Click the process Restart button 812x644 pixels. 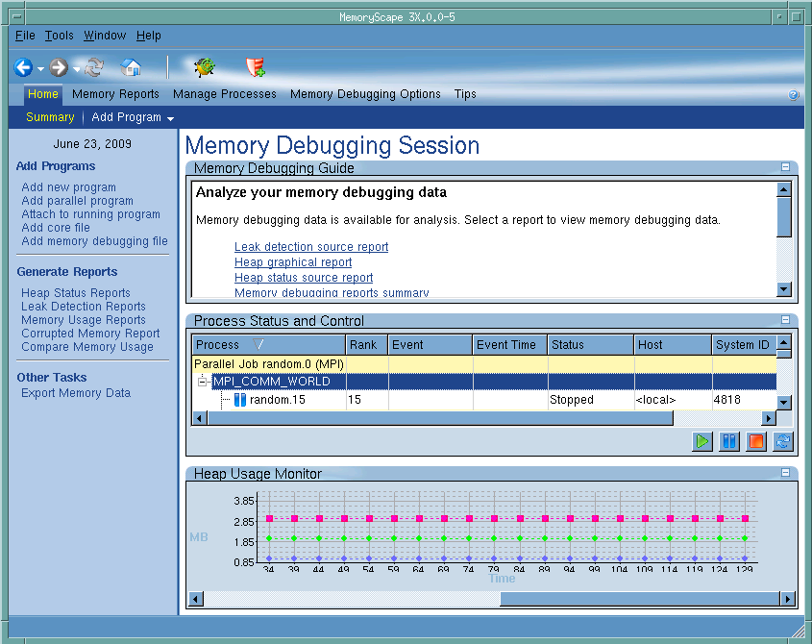tap(783, 441)
